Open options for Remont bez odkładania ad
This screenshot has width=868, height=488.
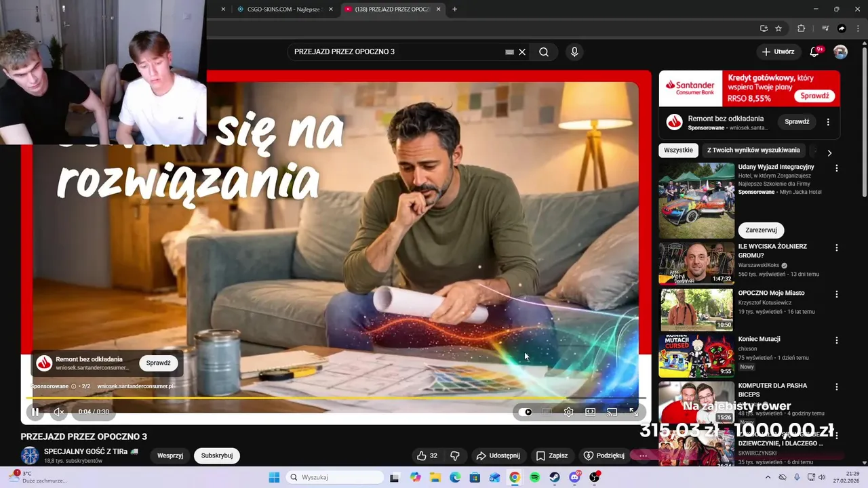pyautogui.click(x=828, y=122)
